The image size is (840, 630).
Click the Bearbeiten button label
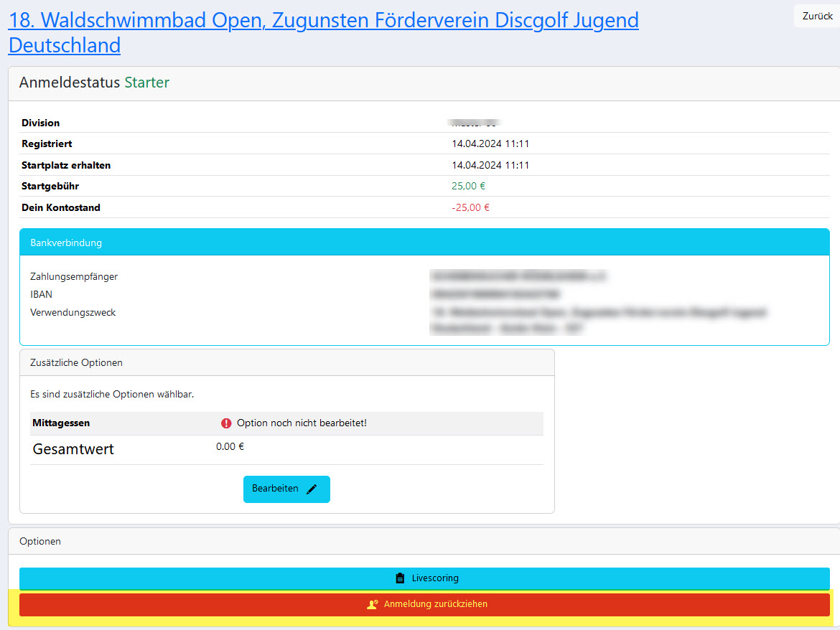click(x=275, y=489)
